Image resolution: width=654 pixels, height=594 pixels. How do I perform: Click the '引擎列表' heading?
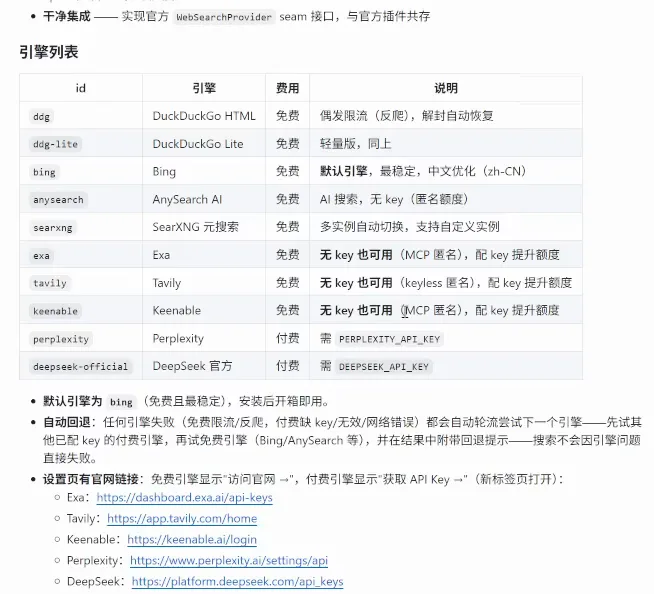tap(49, 52)
